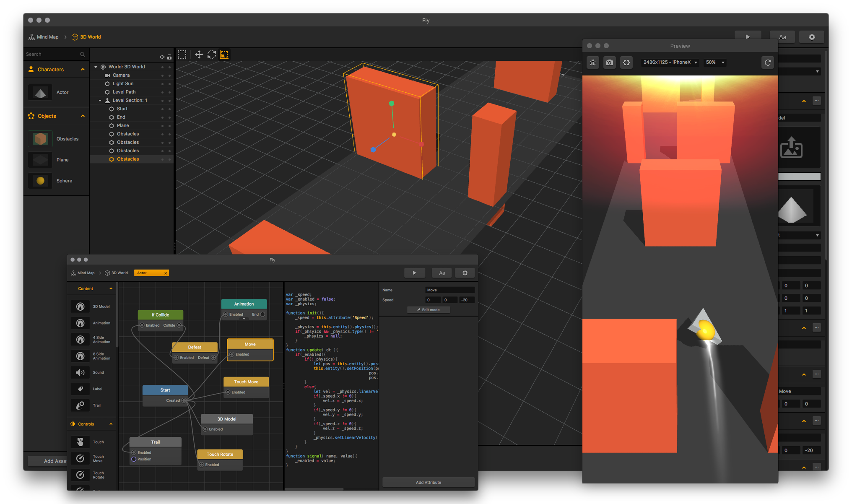Screen dimensions: 852x504
Task: Go to Mind Map breadcrumb in main window
Action: coord(44,37)
